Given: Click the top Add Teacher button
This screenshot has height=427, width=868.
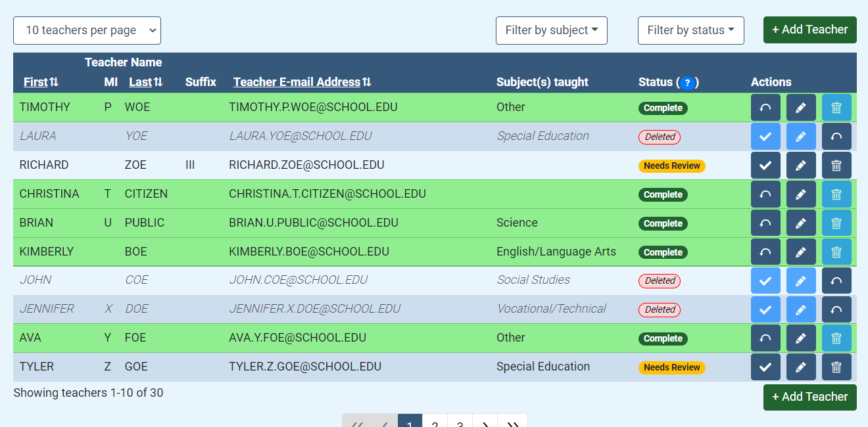Looking at the screenshot, I should point(809,30).
